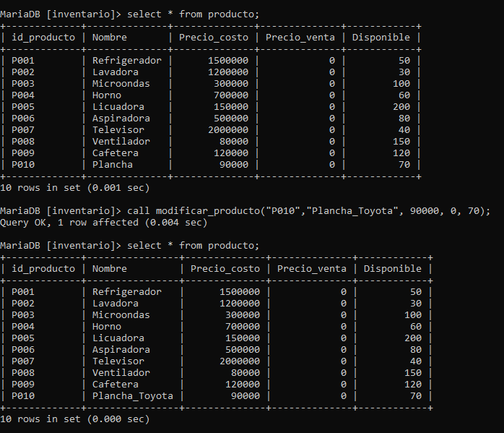Select the Refrigerador cell in first table
504x433 pixels.
pos(126,61)
